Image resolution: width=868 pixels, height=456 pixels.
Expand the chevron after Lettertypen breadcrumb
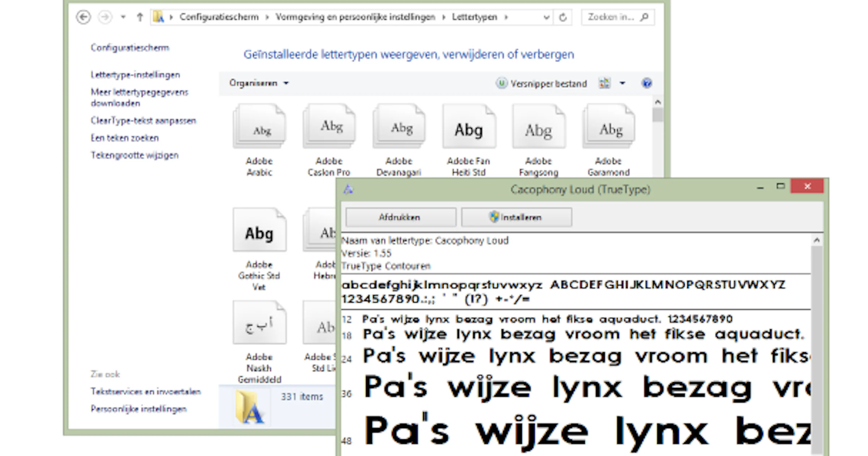[x=506, y=17]
